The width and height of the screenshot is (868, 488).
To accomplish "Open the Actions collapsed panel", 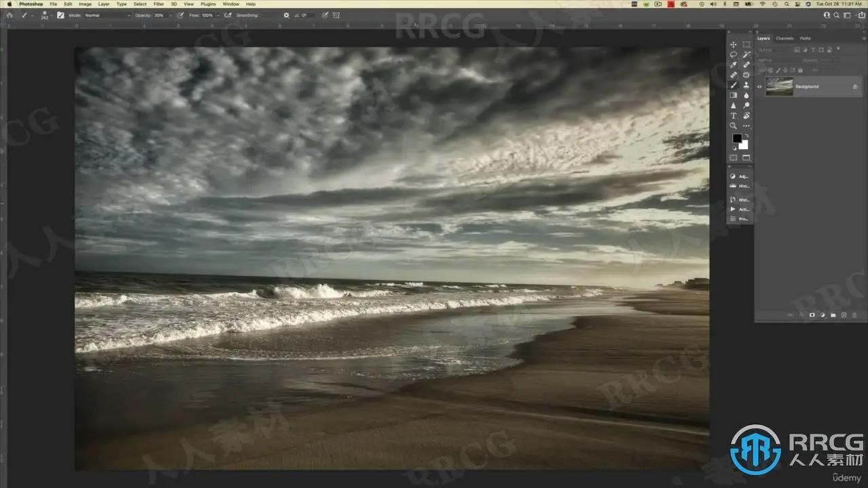I will pyautogui.click(x=741, y=209).
